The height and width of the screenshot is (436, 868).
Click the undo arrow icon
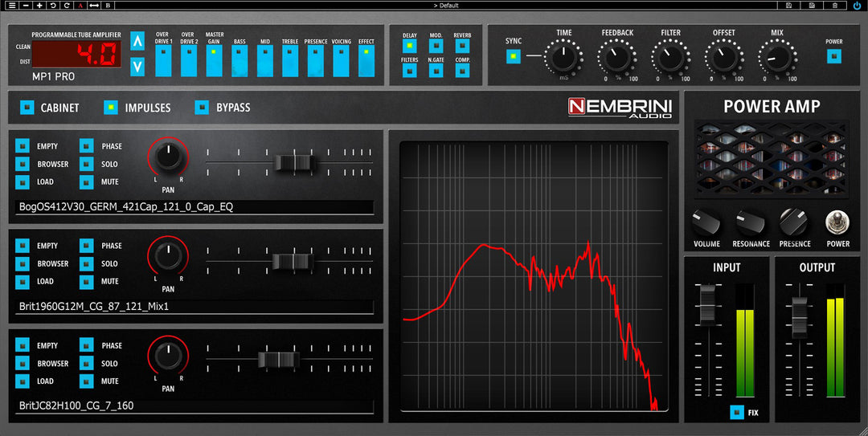[53, 5]
